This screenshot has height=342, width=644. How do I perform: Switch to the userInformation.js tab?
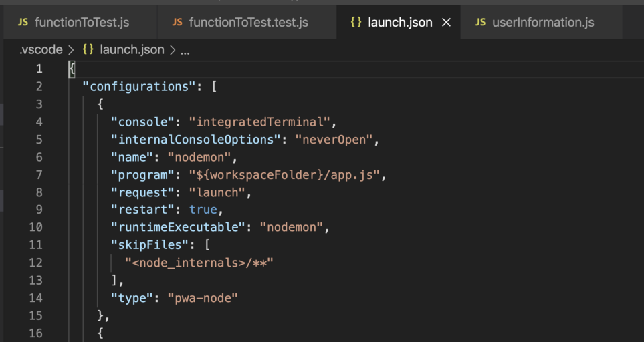(x=542, y=23)
